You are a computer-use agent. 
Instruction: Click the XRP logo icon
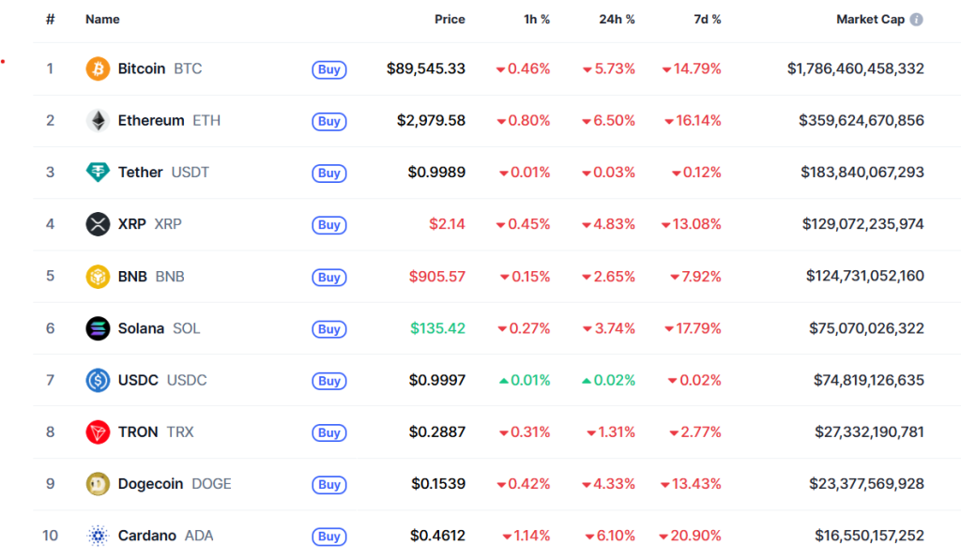pyautogui.click(x=98, y=224)
